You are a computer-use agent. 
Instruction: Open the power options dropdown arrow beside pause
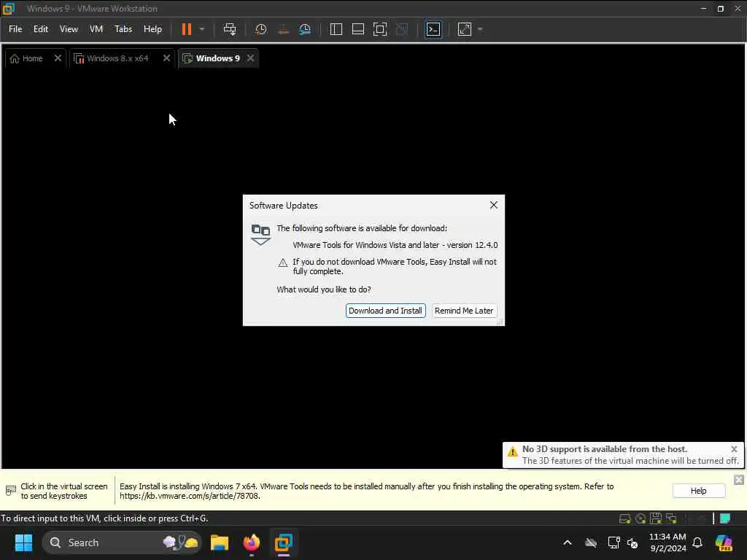pos(202,29)
